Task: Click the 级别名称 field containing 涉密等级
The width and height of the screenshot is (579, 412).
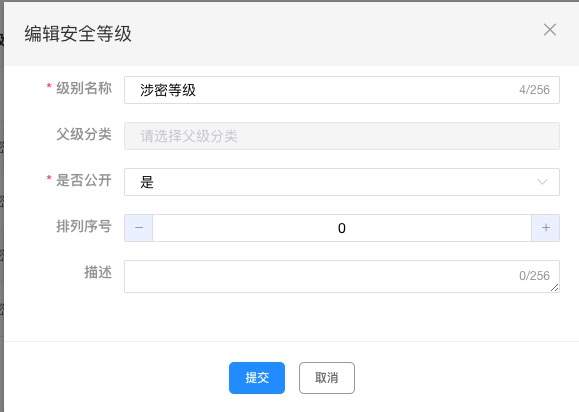Action: (342, 90)
